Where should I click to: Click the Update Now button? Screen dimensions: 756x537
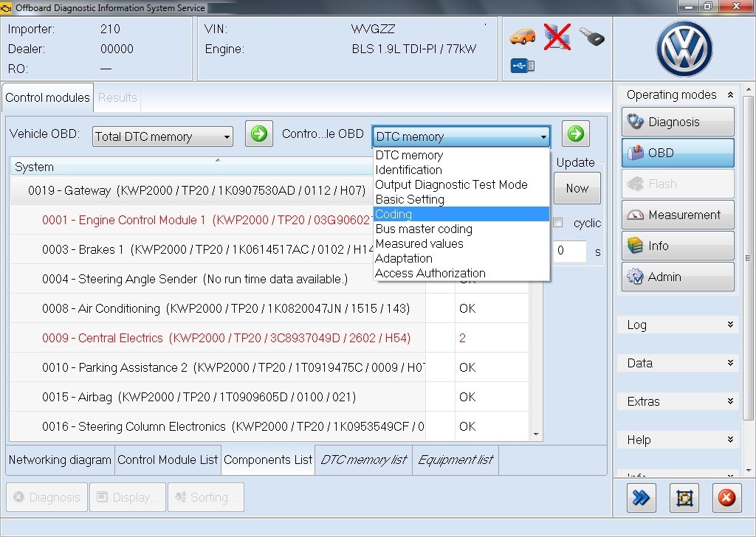[577, 188]
